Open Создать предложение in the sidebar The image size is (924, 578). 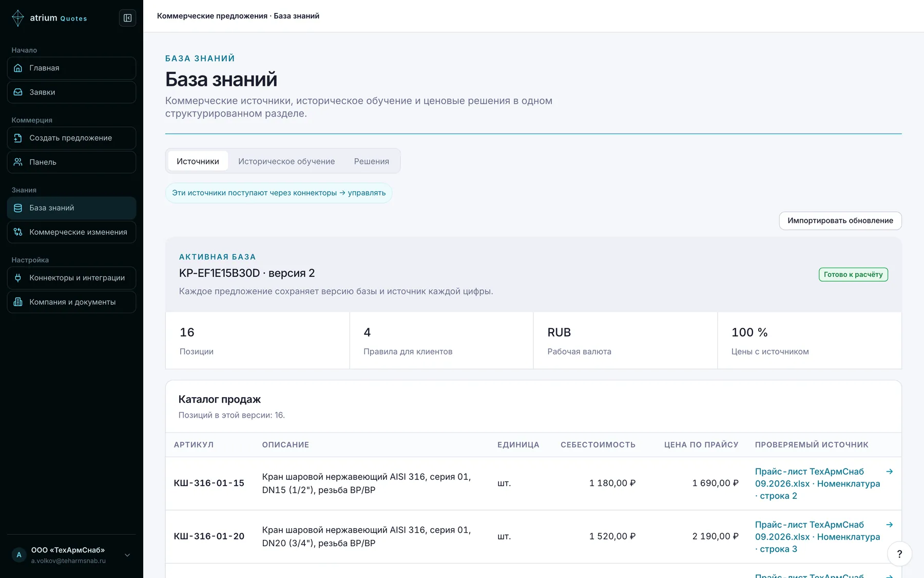pos(71,138)
